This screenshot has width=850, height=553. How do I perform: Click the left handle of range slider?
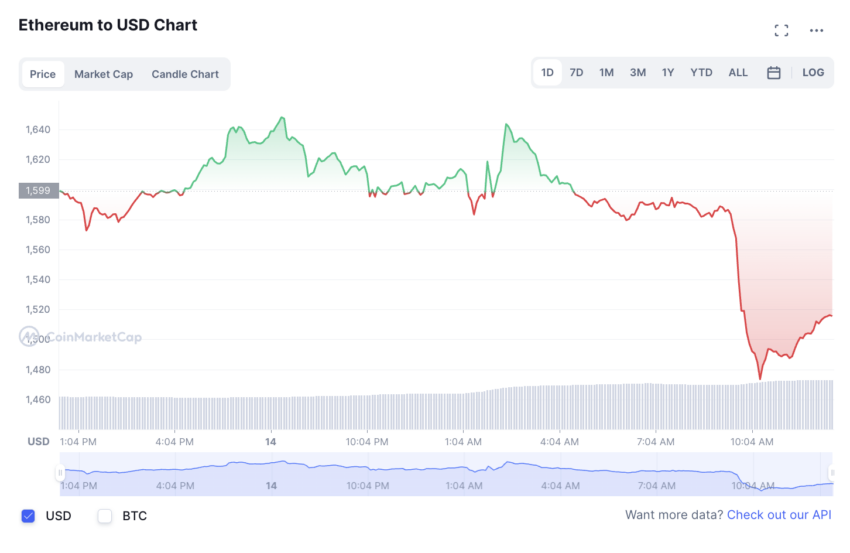(60, 473)
